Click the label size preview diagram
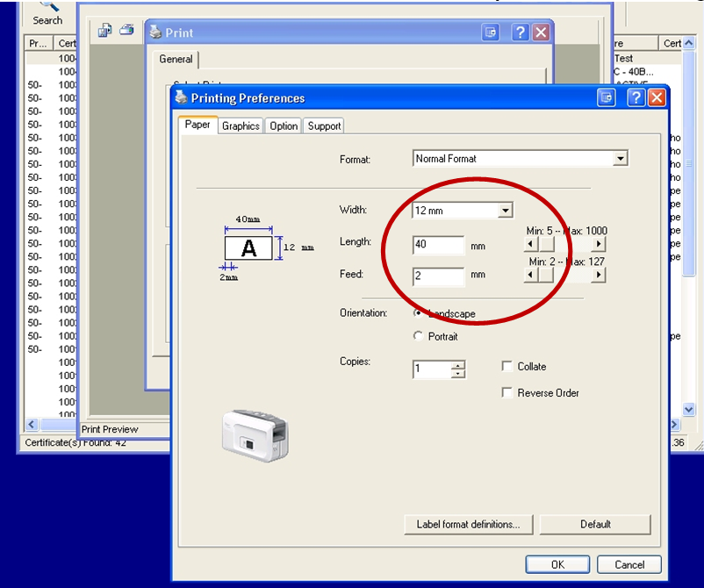704x588 pixels. tap(249, 248)
